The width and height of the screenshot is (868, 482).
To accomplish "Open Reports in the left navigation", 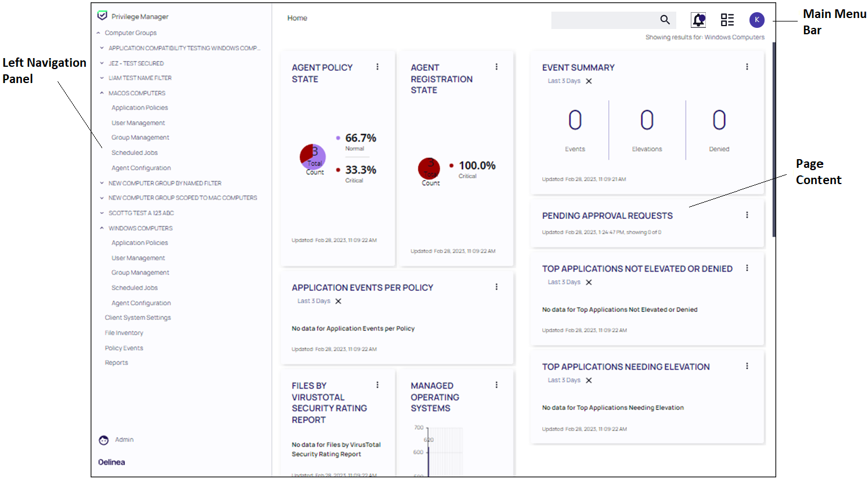I will (x=116, y=362).
